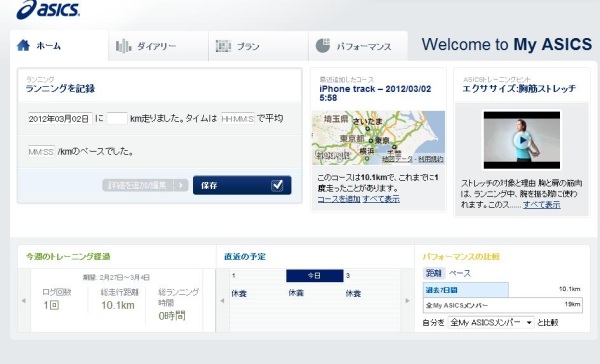Switch comparison to 距離
The image size is (600, 364).
coord(434,273)
